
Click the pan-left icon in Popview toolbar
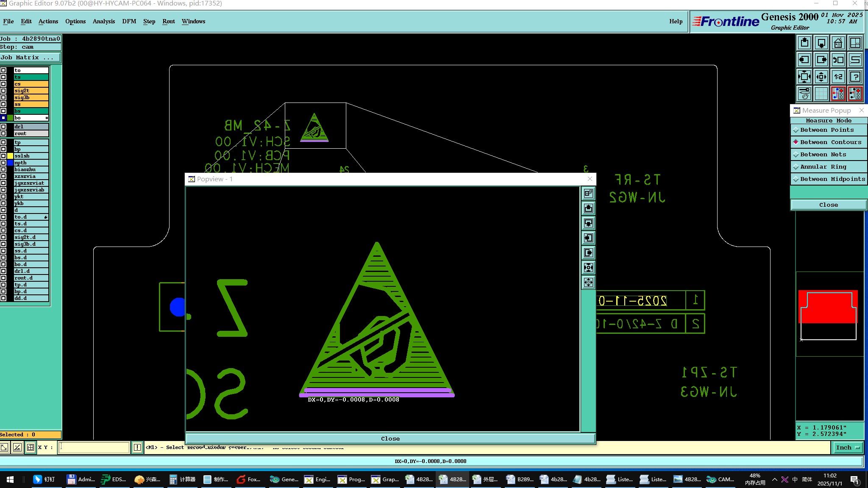pyautogui.click(x=588, y=238)
